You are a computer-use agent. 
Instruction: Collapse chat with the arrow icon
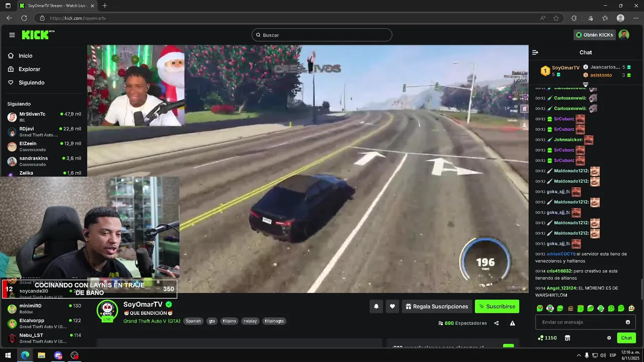click(535, 52)
